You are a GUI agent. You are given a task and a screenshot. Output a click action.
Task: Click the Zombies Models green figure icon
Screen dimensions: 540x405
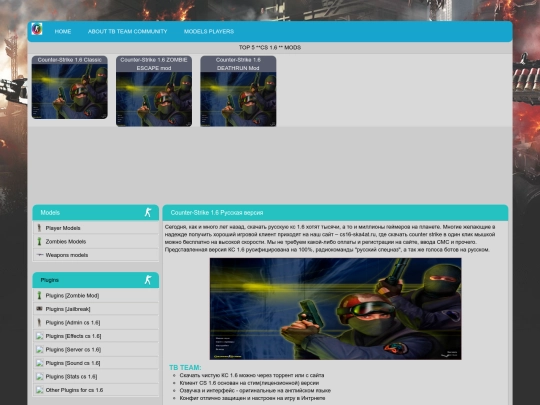(x=39, y=241)
